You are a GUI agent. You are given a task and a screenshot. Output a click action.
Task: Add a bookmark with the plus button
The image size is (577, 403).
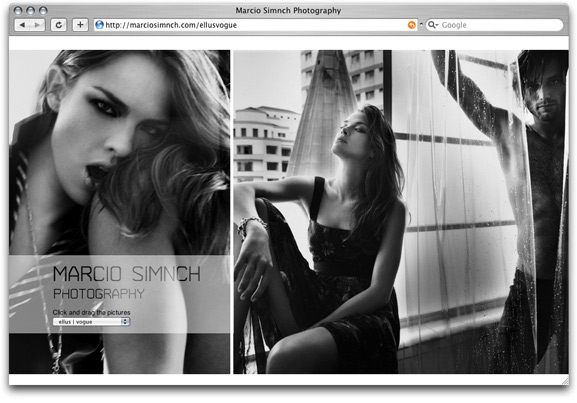pos(80,25)
